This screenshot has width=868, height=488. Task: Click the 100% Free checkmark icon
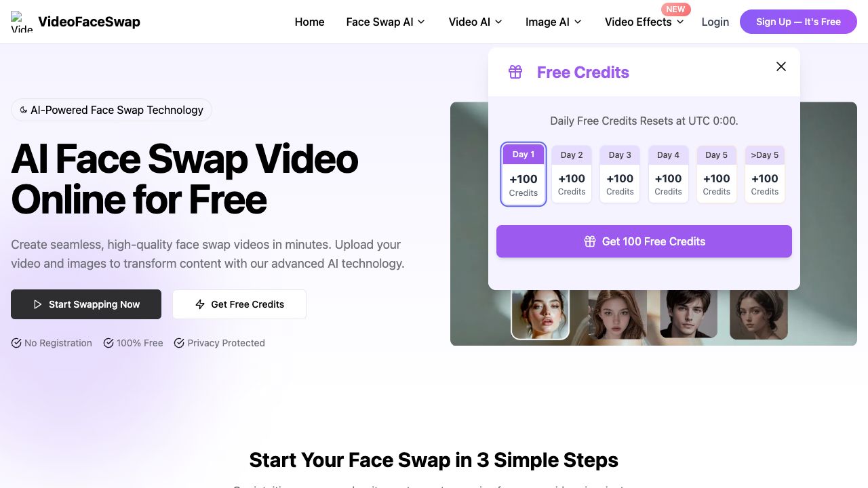(108, 343)
